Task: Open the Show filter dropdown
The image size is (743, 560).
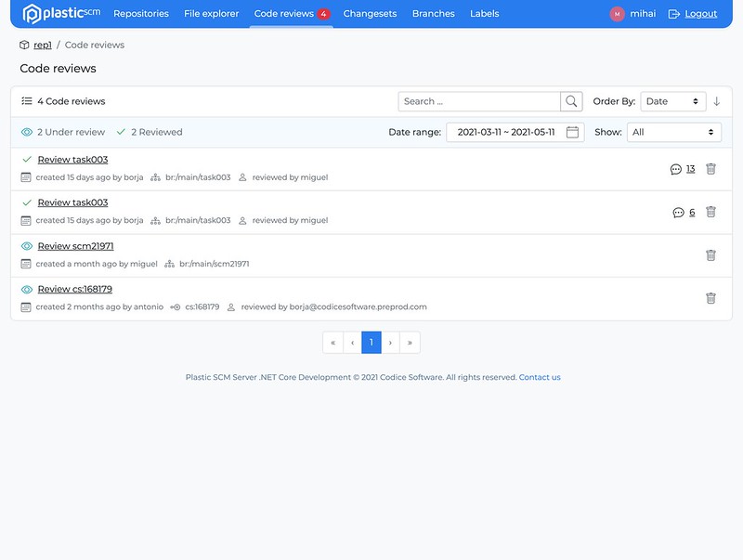Action: pos(673,132)
